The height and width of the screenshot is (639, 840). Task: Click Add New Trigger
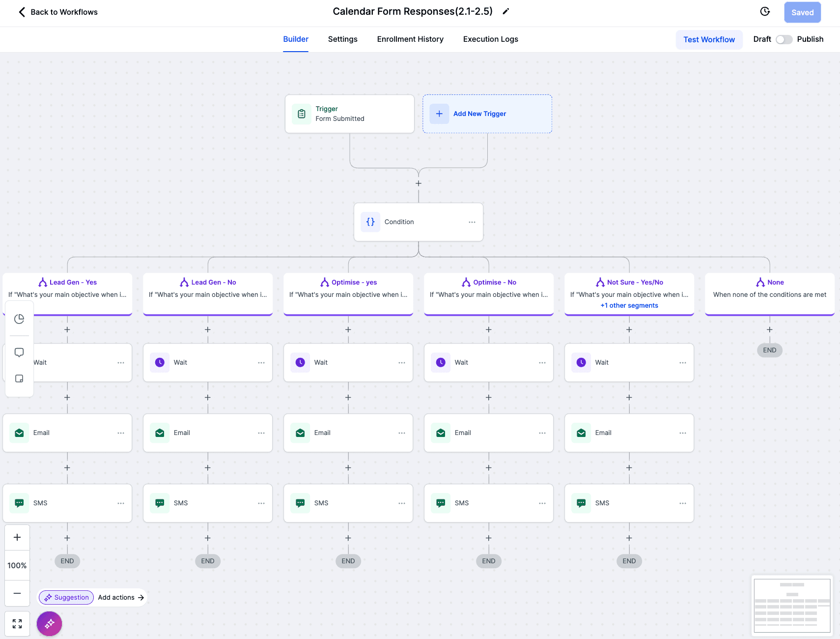(479, 114)
